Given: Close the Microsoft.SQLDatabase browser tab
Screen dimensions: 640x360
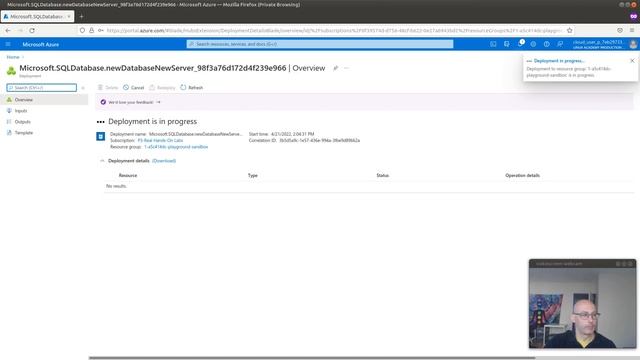Looking at the screenshot, I should 69,17.
